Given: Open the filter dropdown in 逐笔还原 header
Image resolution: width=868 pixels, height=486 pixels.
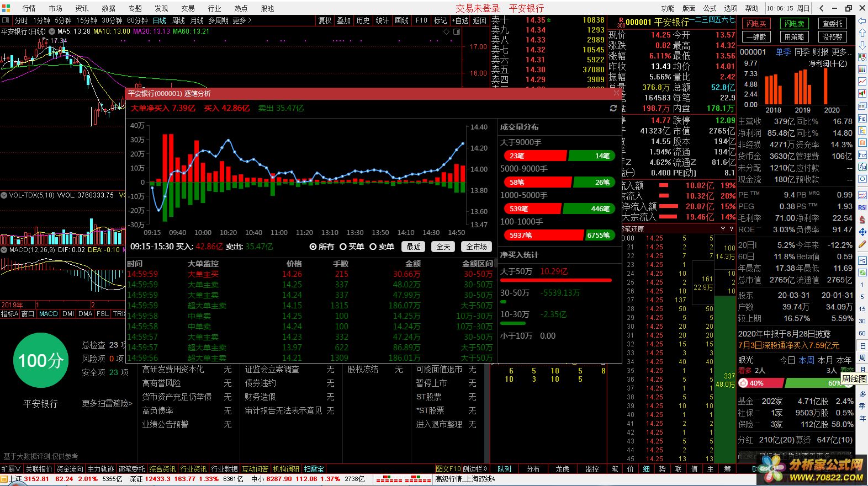Looking at the screenshot, I should click(x=723, y=229).
